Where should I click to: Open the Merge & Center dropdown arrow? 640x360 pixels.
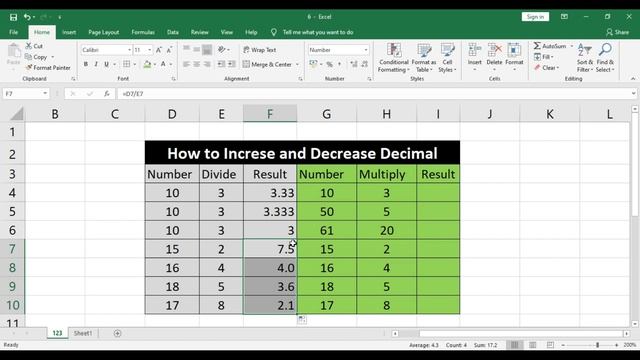pyautogui.click(x=297, y=64)
